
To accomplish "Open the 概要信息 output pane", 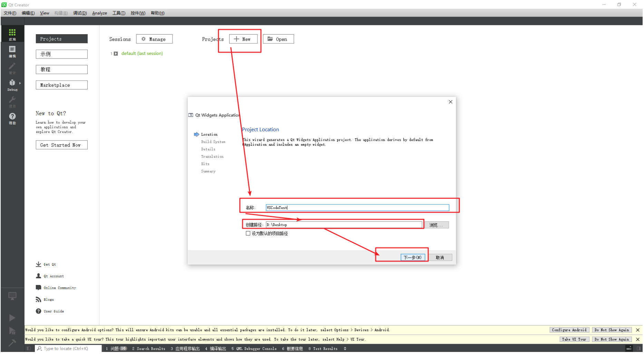I will 292,349.
